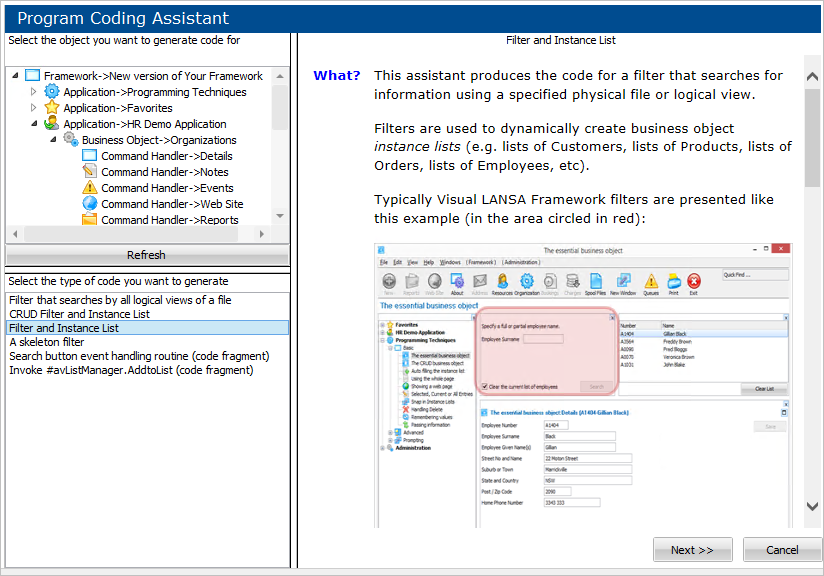Click tree scroll up arrow
Image resolution: width=824 pixels, height=576 pixels.
280,76
